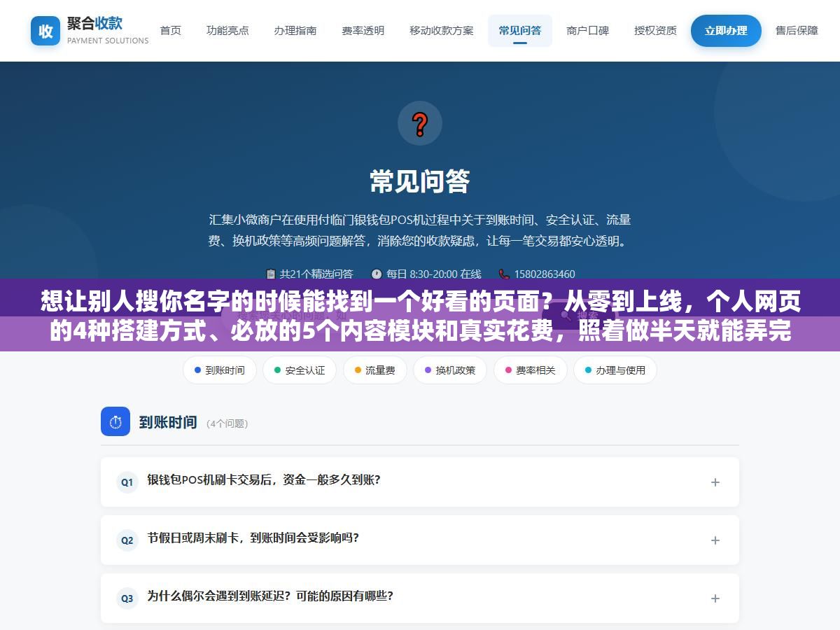Filter by the 流量费 category chip
The height and width of the screenshot is (630, 840).
[x=374, y=370]
